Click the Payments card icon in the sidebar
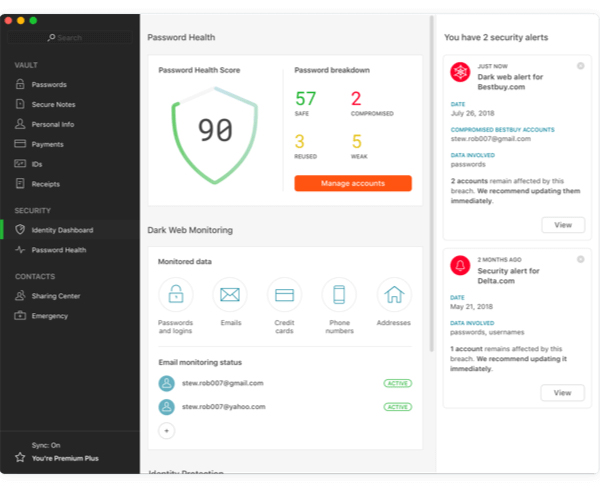 coord(20,144)
